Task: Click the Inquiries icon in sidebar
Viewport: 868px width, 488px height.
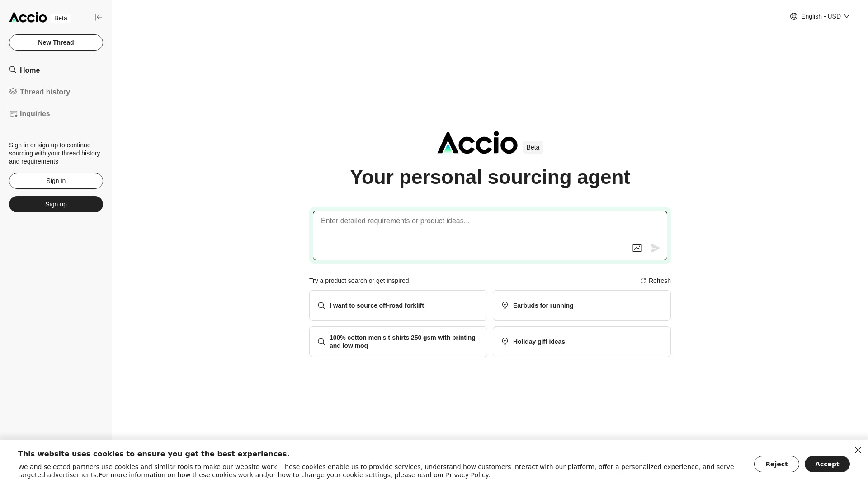Action: pos(13,114)
